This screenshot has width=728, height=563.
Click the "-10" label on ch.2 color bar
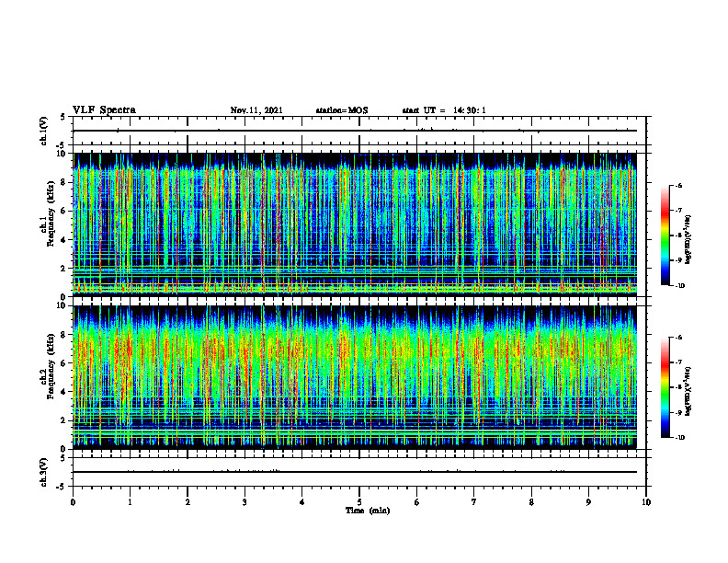click(x=679, y=438)
